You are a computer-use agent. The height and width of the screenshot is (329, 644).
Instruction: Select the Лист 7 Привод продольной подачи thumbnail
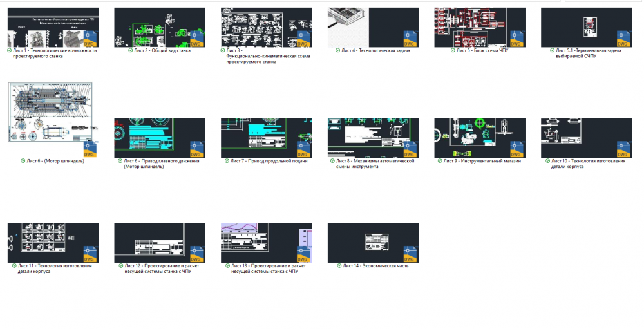pos(267,138)
